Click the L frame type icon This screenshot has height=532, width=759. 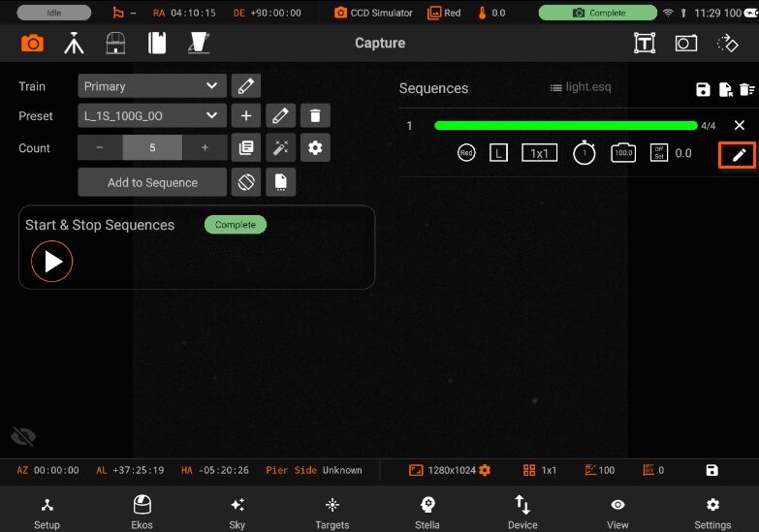pyautogui.click(x=498, y=153)
